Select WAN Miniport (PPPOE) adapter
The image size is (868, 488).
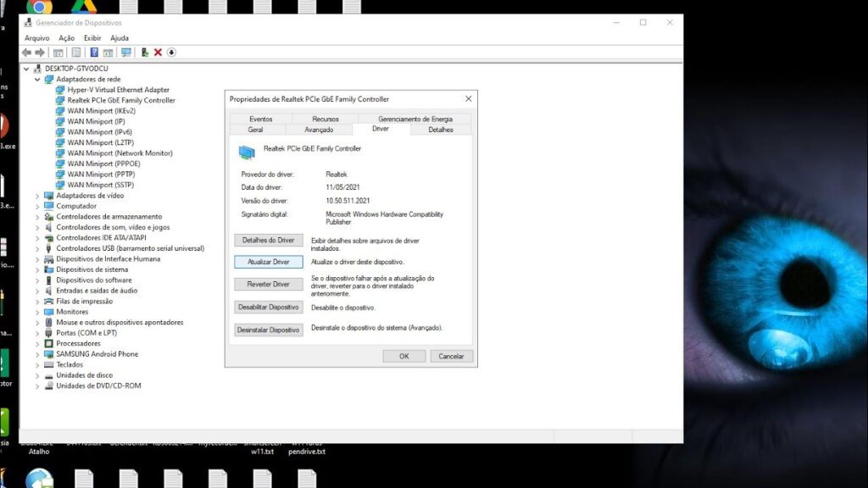click(x=103, y=164)
